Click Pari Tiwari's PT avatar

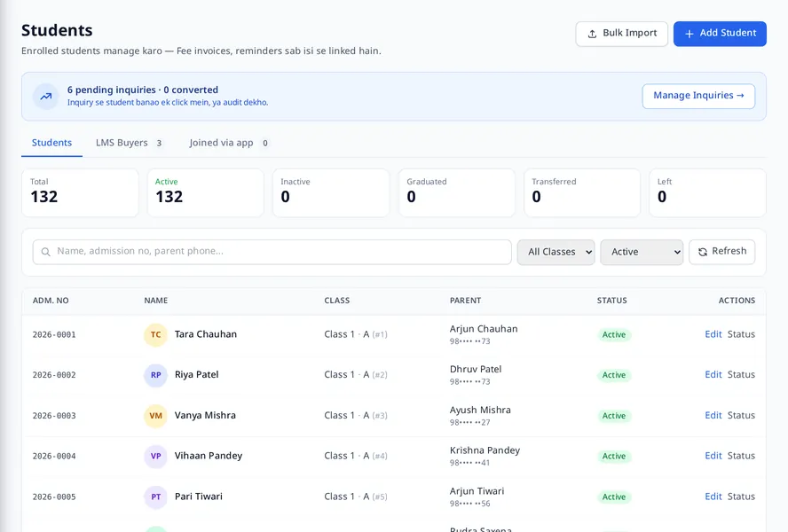coord(156,497)
